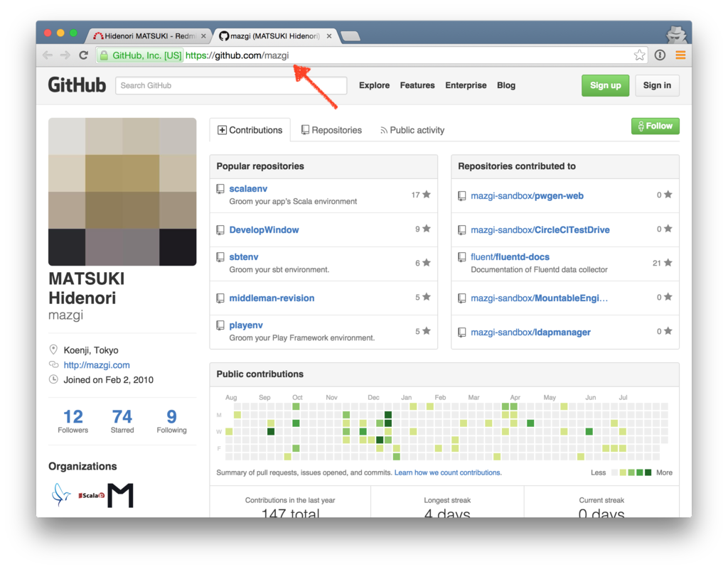Screen dimensions: 728x569
Task: Visit the http://mazgi.com link
Action: (97, 365)
